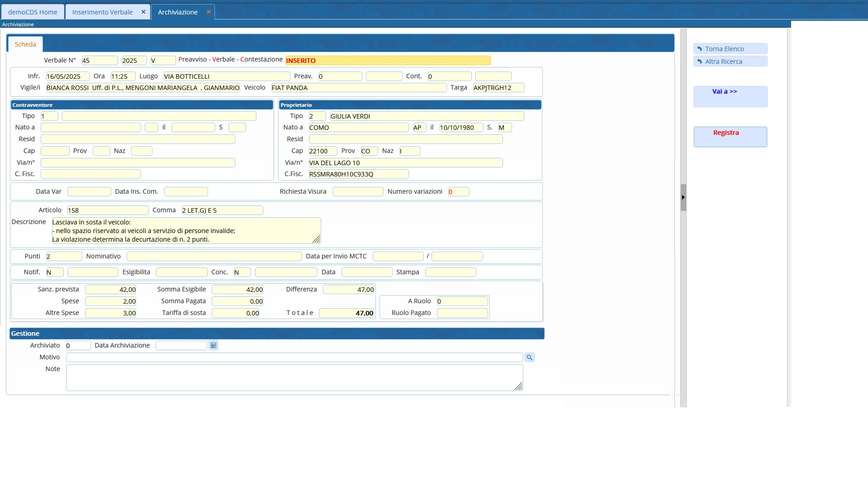
Task: Switch to the demoCDS Home tab
Action: tap(33, 12)
